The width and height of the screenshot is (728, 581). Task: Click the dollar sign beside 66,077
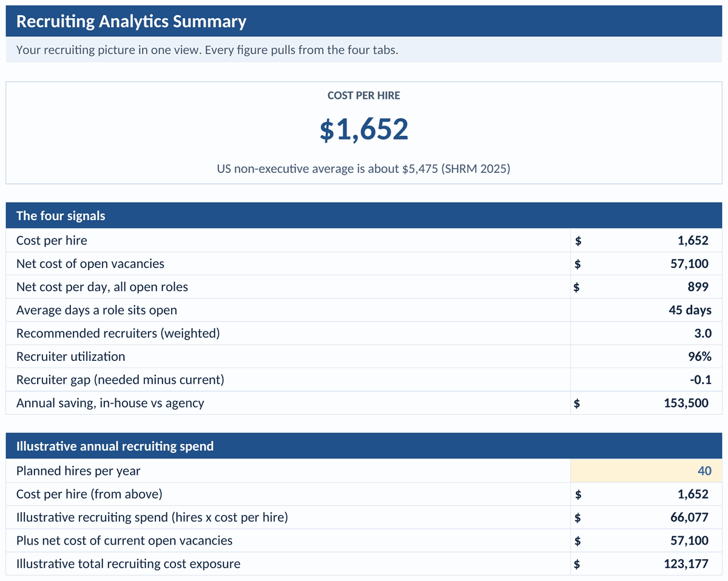(x=578, y=518)
